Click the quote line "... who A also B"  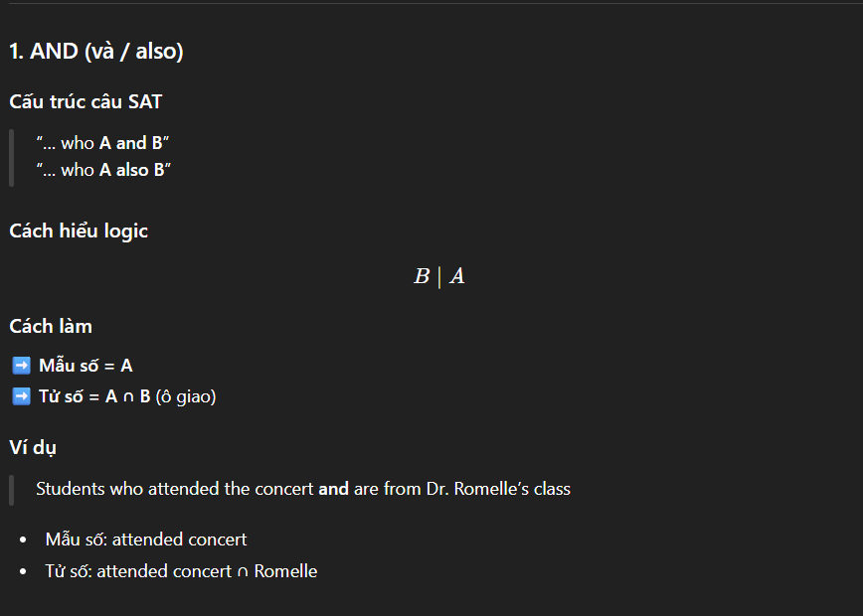[x=103, y=170]
